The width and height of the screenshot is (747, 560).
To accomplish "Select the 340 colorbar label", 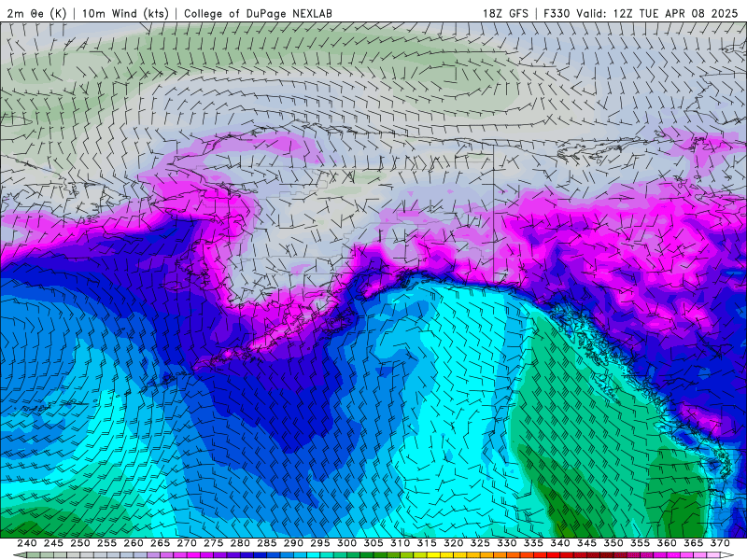I will click(560, 543).
